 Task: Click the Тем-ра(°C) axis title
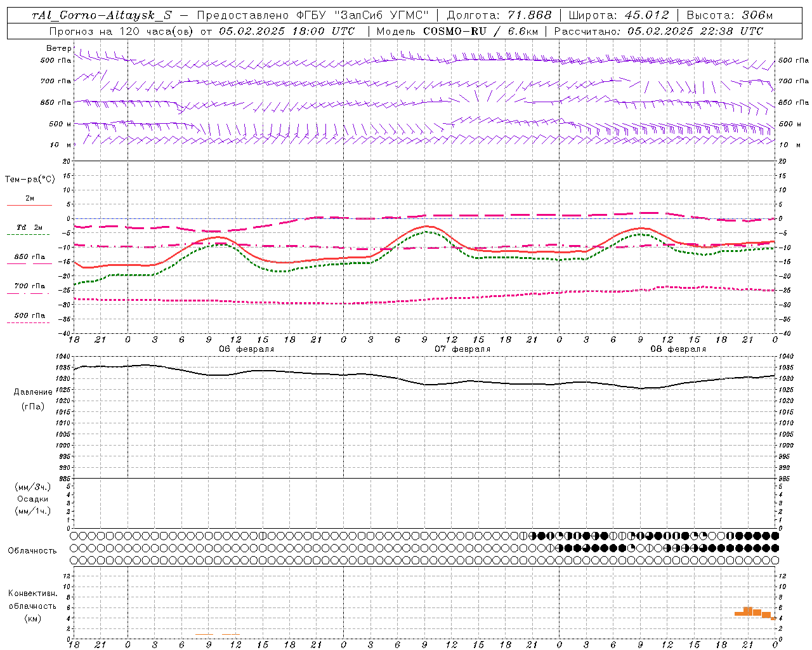point(30,180)
